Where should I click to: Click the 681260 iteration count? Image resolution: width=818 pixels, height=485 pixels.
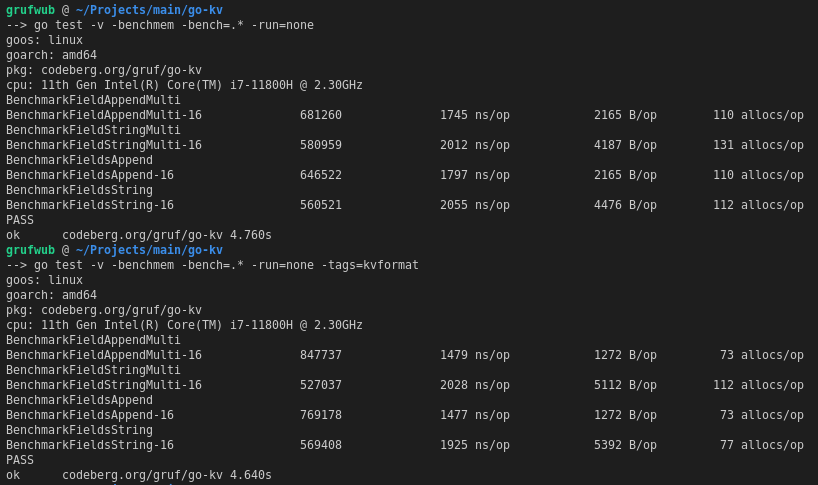321,115
